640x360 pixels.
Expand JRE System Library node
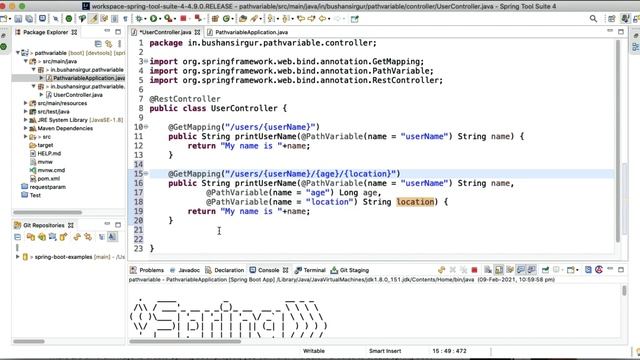pos(25,120)
